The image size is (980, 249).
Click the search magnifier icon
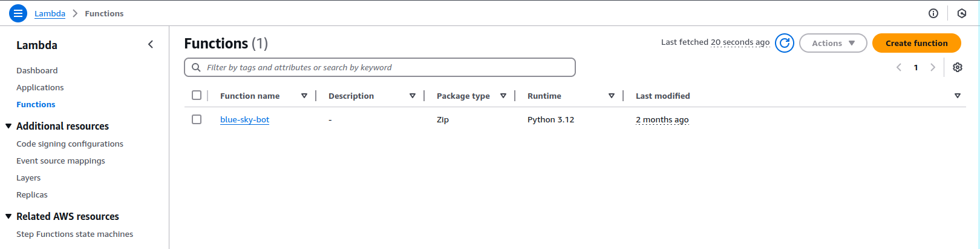[x=196, y=67]
